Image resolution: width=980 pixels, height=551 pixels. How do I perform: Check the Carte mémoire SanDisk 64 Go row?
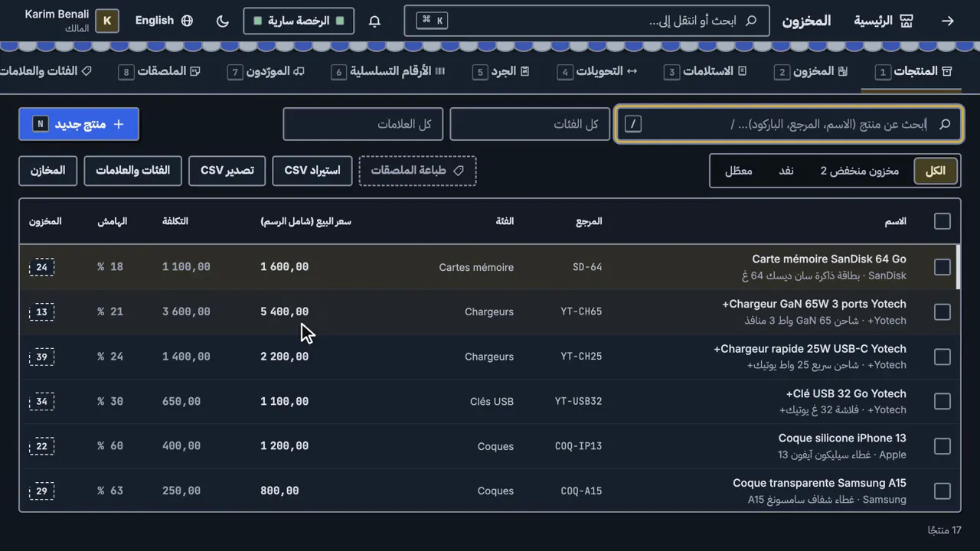coord(942,267)
